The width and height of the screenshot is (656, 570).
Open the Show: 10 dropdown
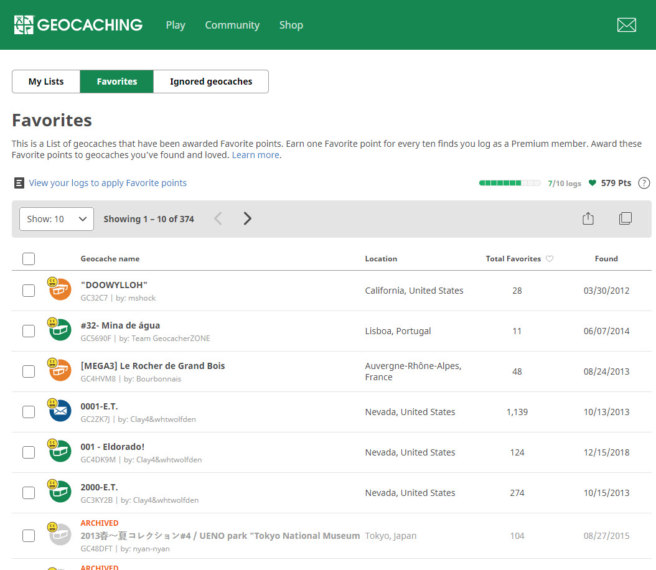(x=56, y=219)
